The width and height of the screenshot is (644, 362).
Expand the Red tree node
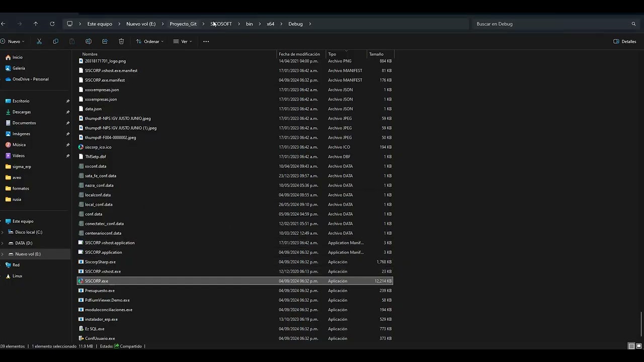2,265
